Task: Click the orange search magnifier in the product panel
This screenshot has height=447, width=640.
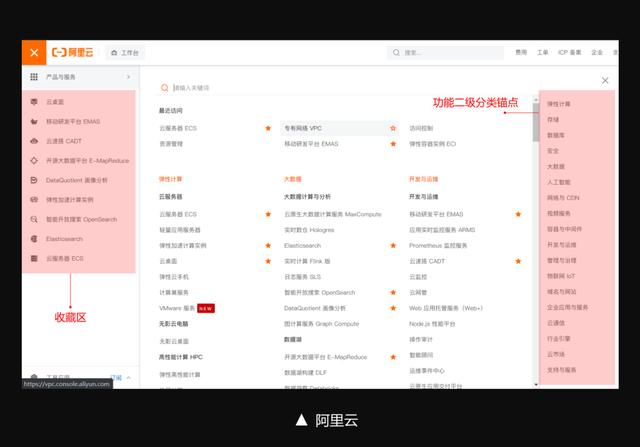Action: 164,88
